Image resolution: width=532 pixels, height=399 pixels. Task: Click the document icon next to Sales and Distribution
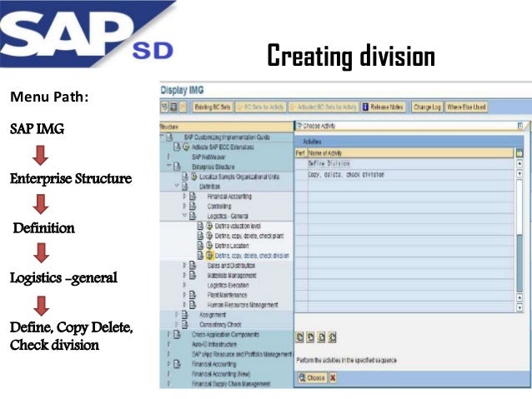pyautogui.click(x=193, y=265)
